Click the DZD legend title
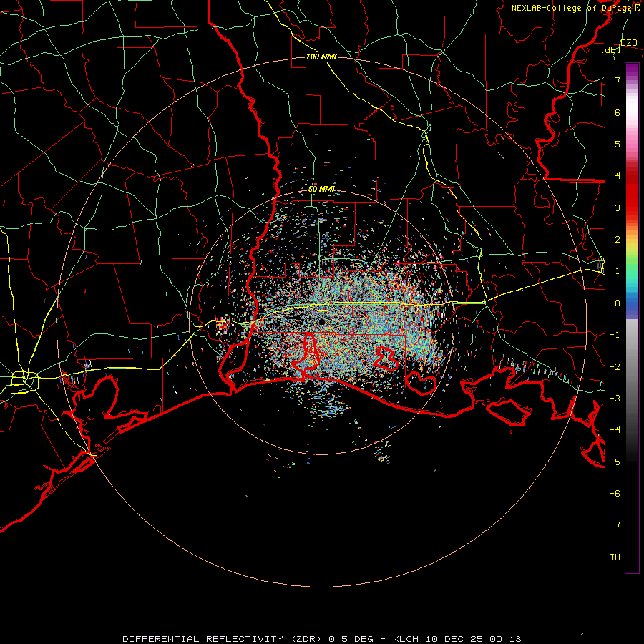 [628, 43]
